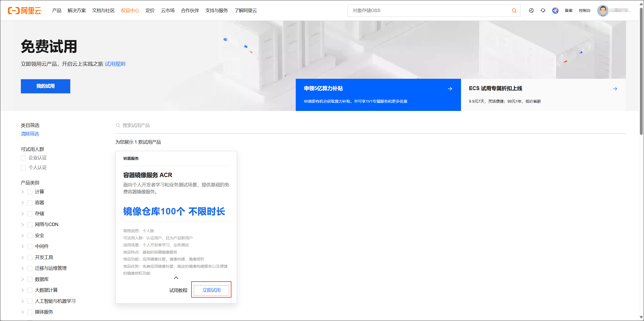Click the 清除筛选 link
This screenshot has height=321, width=644.
tap(30, 134)
